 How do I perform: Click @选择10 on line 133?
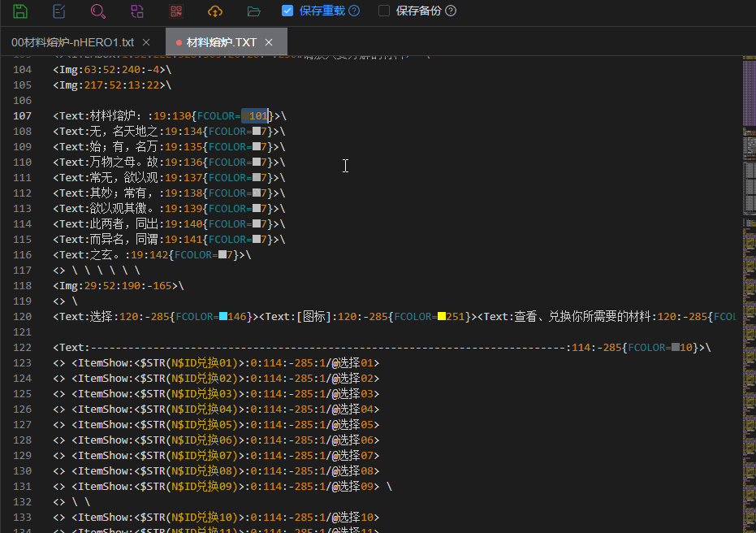(352, 517)
